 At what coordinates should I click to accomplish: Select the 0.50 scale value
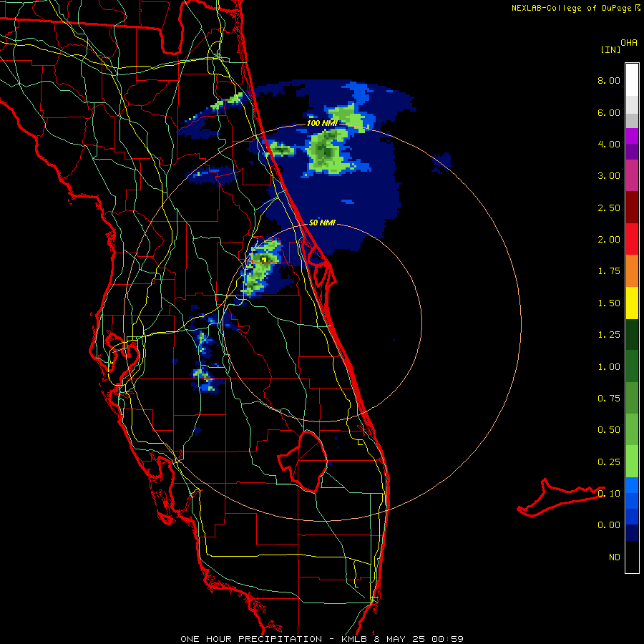pyautogui.click(x=609, y=430)
